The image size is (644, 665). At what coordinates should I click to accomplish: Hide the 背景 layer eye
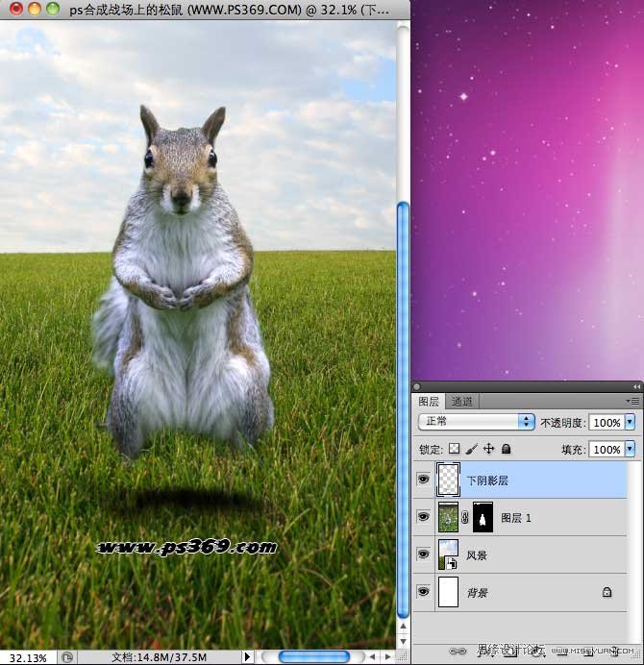pos(423,591)
